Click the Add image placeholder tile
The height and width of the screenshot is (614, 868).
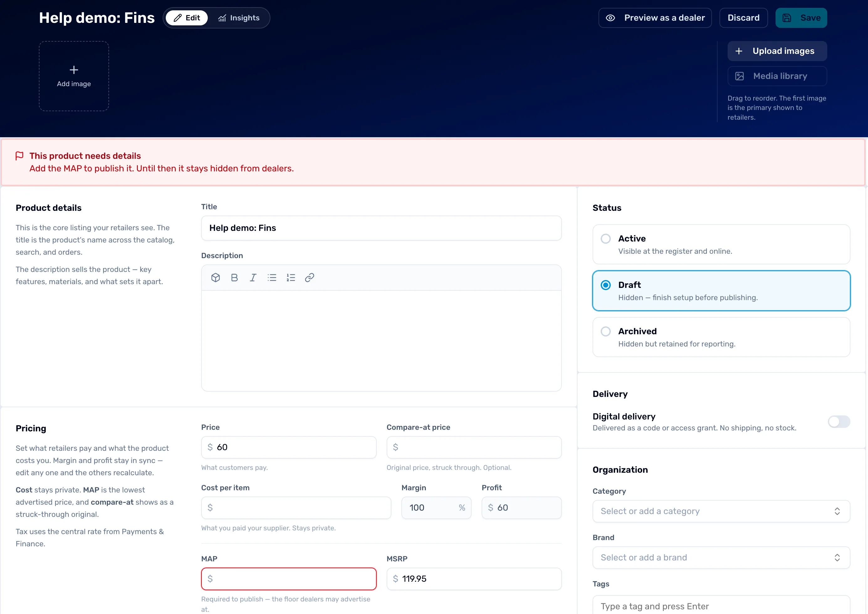click(x=74, y=76)
